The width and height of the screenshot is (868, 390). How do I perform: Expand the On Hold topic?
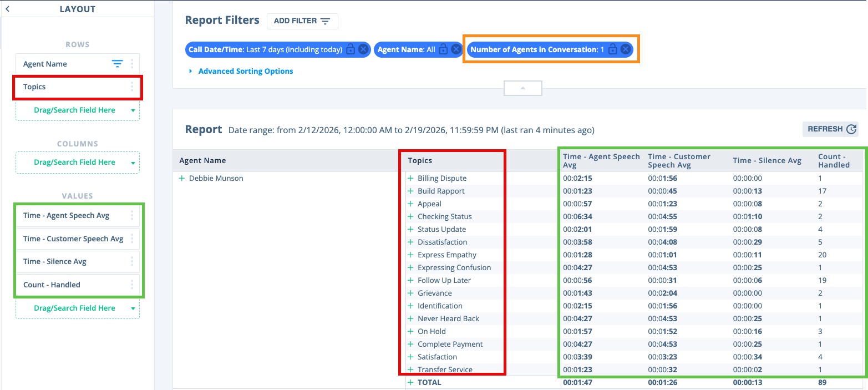(411, 332)
